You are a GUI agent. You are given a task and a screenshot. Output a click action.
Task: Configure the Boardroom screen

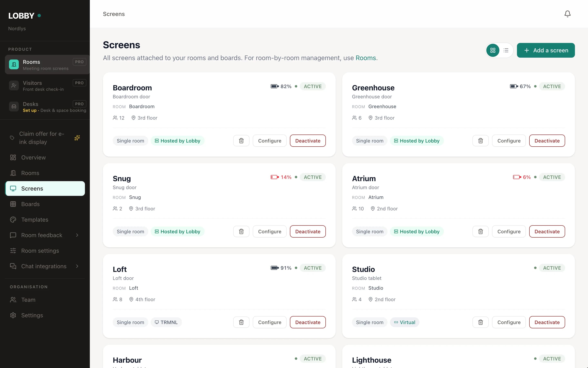(x=270, y=141)
